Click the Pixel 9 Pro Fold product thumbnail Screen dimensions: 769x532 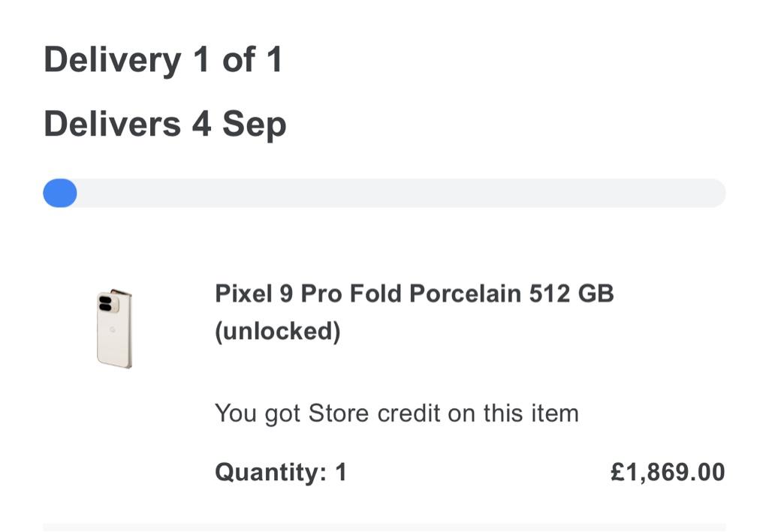pyautogui.click(x=114, y=328)
